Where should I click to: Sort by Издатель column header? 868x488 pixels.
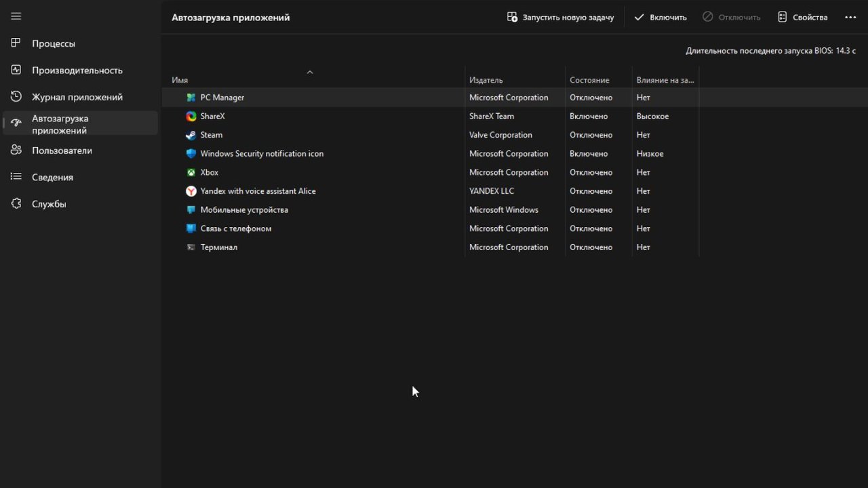(x=486, y=80)
